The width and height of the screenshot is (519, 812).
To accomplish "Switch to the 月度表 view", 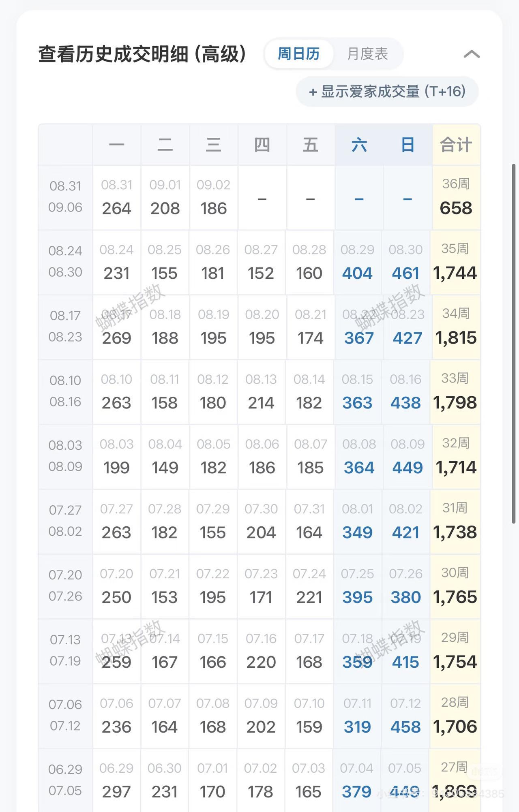I will tap(368, 53).
